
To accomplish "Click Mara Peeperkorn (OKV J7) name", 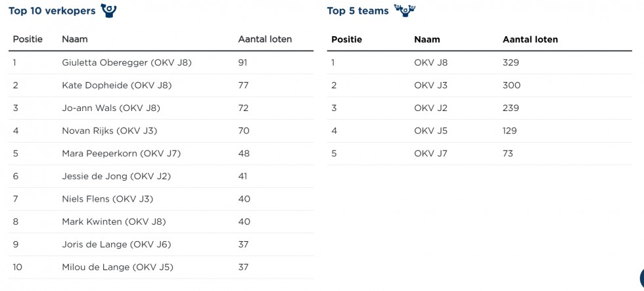I will point(121,154).
